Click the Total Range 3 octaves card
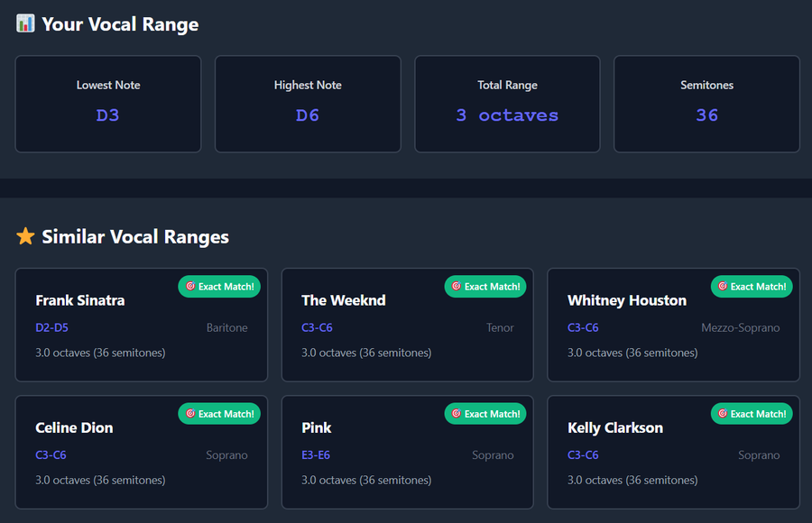Screen dimensions: 812x523 point(507,104)
